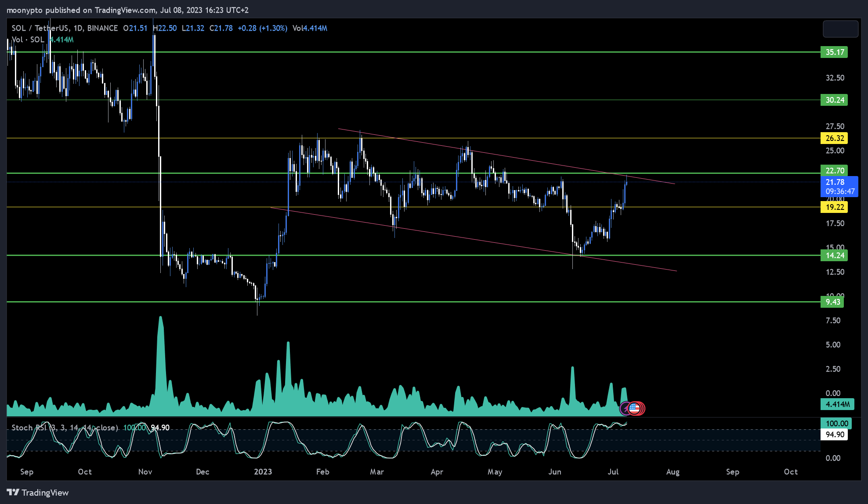Click the O21.51 open value in legend
Viewport: 868px width, 504px height.
(135, 28)
